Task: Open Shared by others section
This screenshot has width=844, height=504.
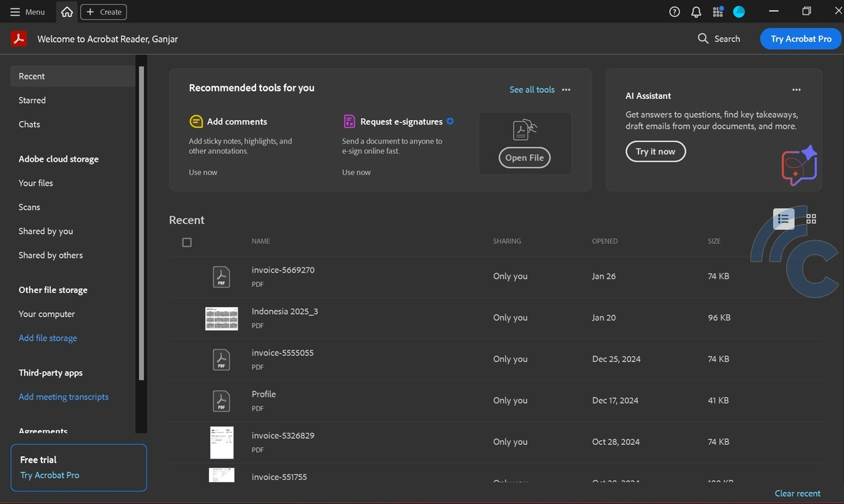Action: coord(51,255)
